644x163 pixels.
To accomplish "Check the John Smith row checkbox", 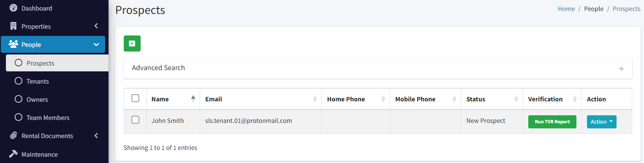I will [x=136, y=120].
